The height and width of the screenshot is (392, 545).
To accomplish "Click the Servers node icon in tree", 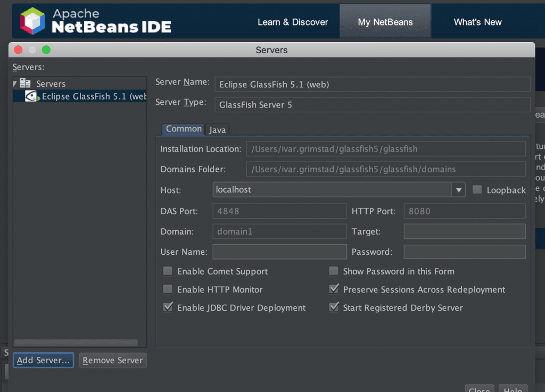I will (25, 84).
